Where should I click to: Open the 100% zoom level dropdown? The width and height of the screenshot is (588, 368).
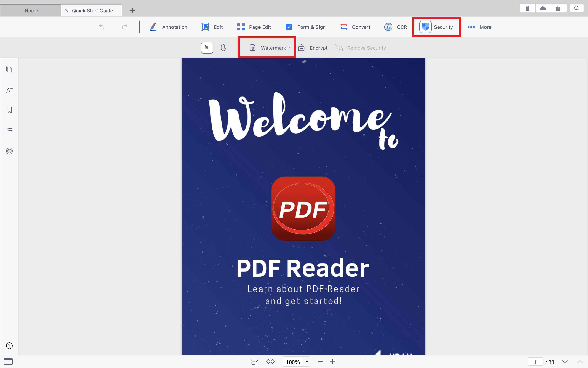click(x=296, y=362)
